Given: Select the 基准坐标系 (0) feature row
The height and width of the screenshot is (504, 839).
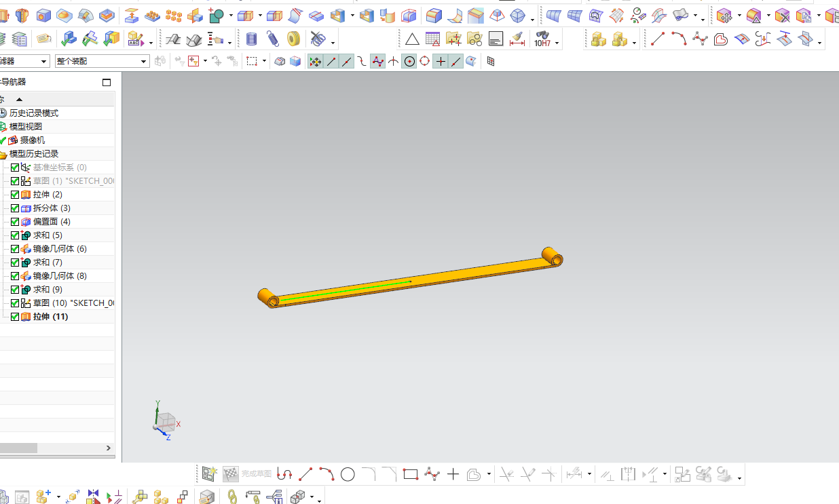Looking at the screenshot, I should click(x=57, y=168).
